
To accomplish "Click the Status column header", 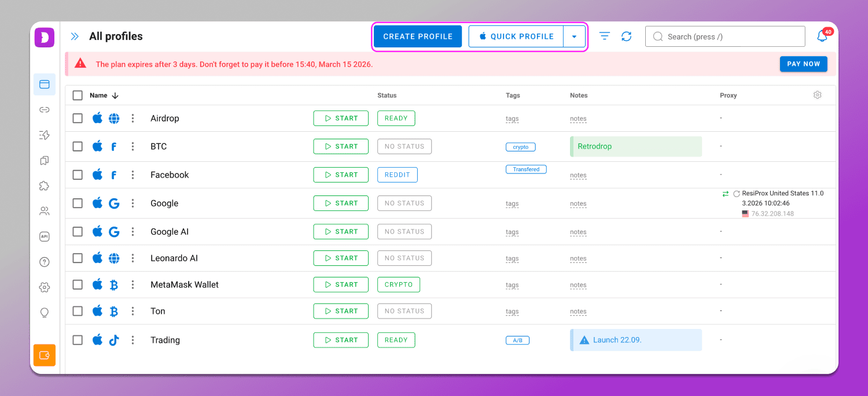I will pyautogui.click(x=387, y=95).
